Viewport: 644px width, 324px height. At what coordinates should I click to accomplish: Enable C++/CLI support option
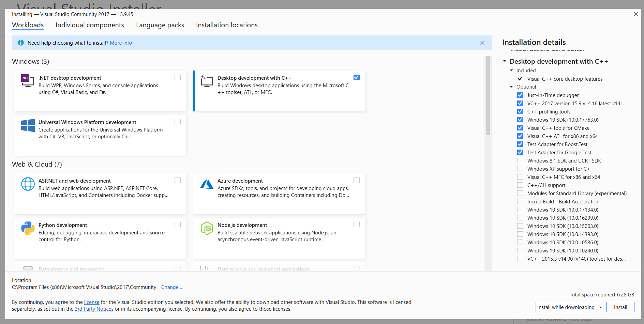520,185
